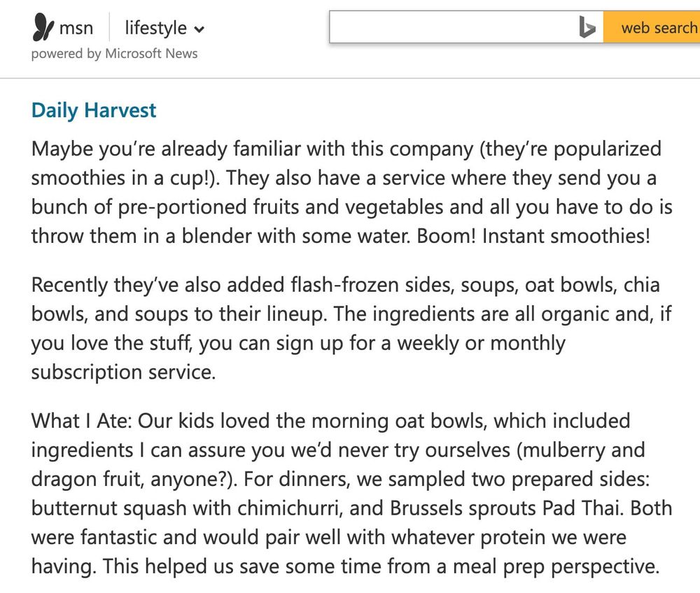Click the Daily Harvest blue heading
Image resolution: width=700 pixels, height=593 pixels.
click(93, 110)
